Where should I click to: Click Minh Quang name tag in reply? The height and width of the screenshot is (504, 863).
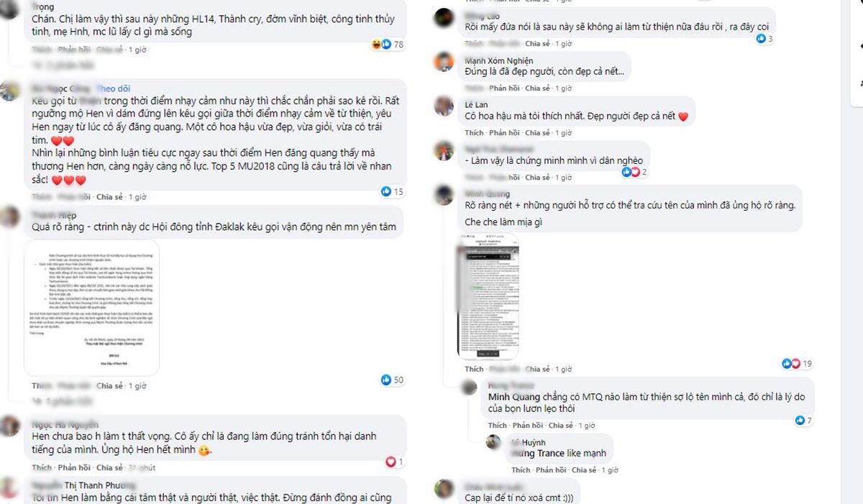513,397
